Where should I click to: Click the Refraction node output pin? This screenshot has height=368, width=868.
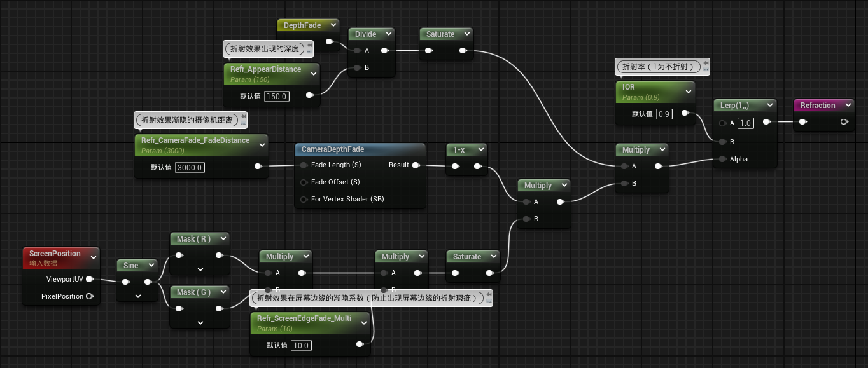click(844, 122)
